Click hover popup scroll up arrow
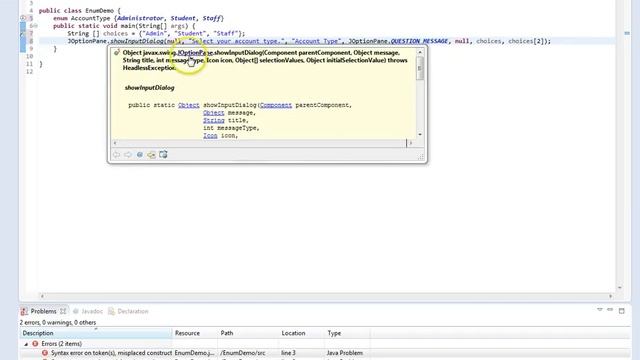 coord(420,52)
